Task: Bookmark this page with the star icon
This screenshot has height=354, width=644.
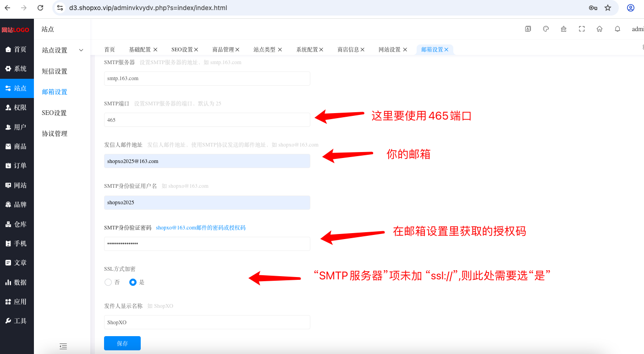Action: [x=608, y=8]
